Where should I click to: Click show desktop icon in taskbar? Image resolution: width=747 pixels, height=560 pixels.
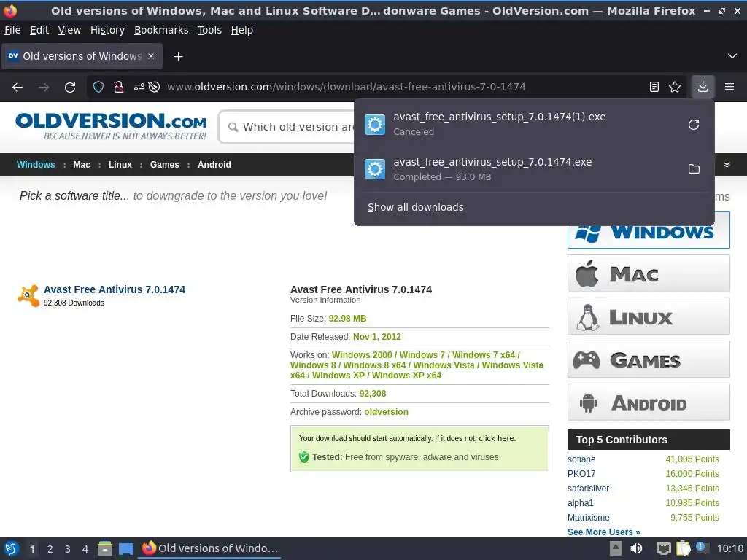click(125, 548)
